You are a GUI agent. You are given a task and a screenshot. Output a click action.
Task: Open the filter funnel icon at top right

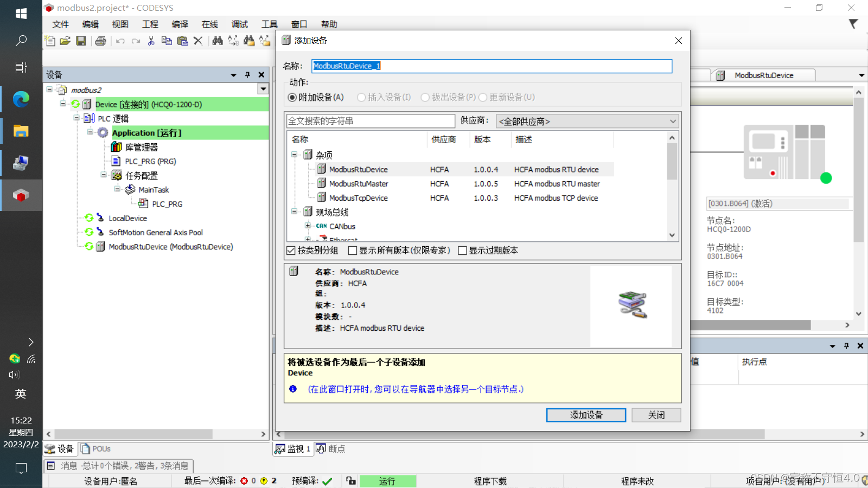(x=853, y=24)
